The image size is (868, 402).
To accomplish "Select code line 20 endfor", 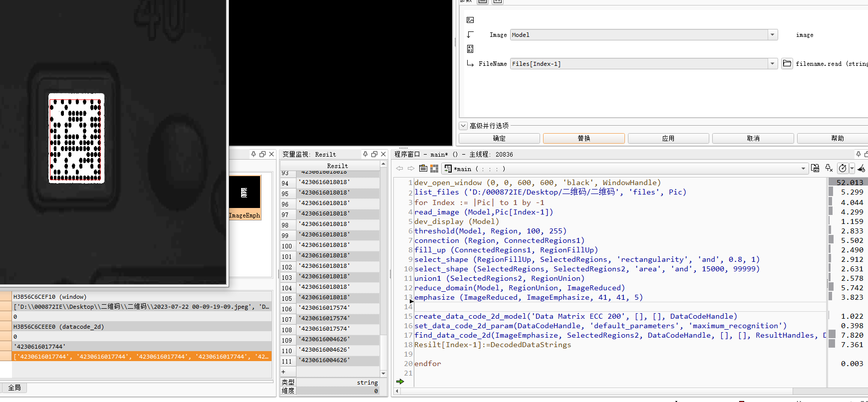I will click(x=428, y=364).
